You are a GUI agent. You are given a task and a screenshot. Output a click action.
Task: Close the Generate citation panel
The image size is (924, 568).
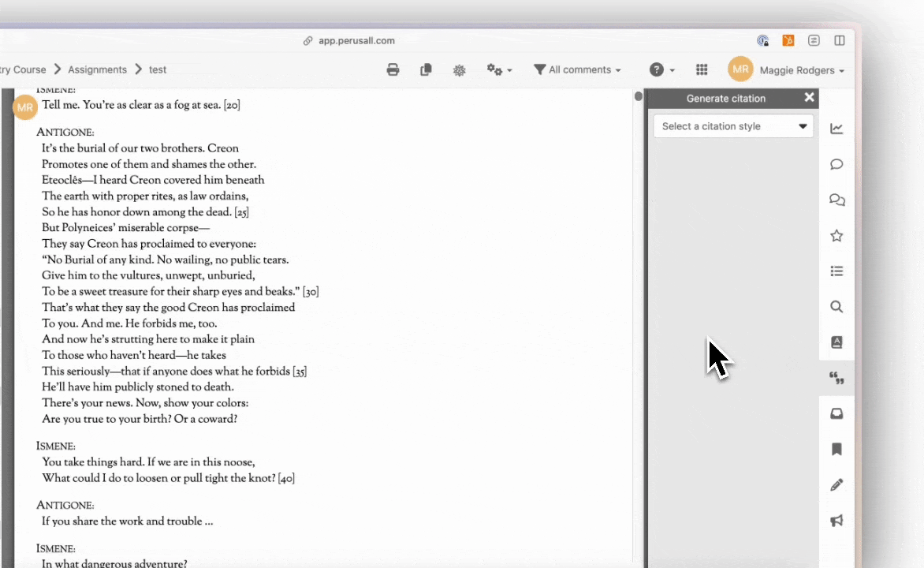[809, 98]
